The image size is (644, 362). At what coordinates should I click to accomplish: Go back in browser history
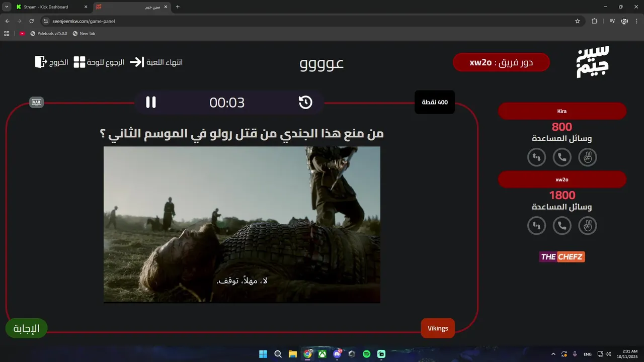(8, 21)
